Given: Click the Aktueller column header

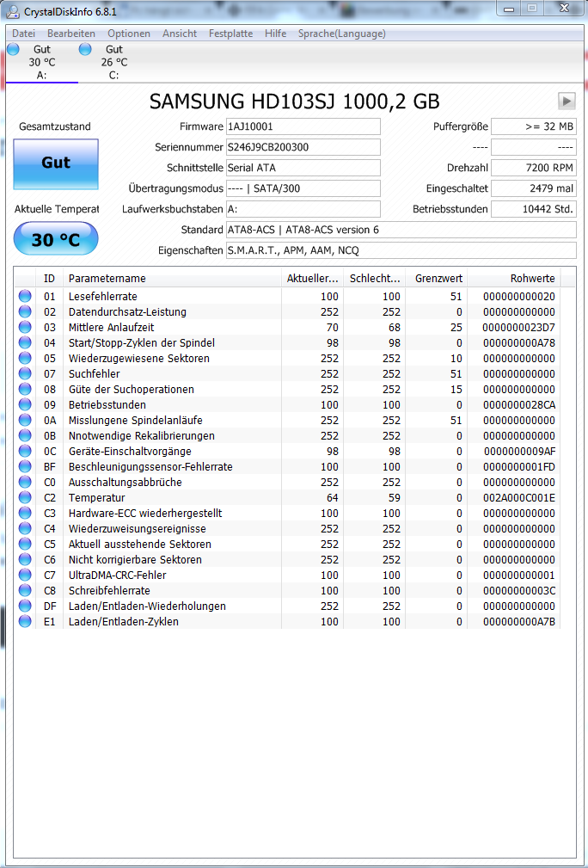Looking at the screenshot, I should 313,279.
